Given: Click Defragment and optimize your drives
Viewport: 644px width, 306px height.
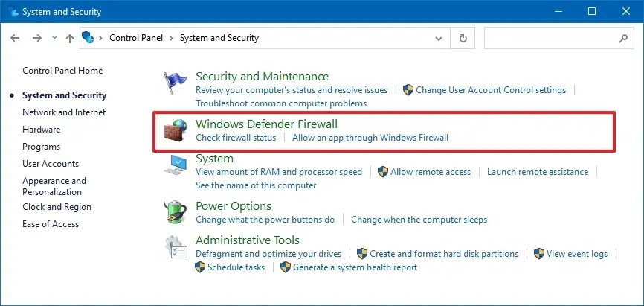Looking at the screenshot, I should click(x=268, y=254).
